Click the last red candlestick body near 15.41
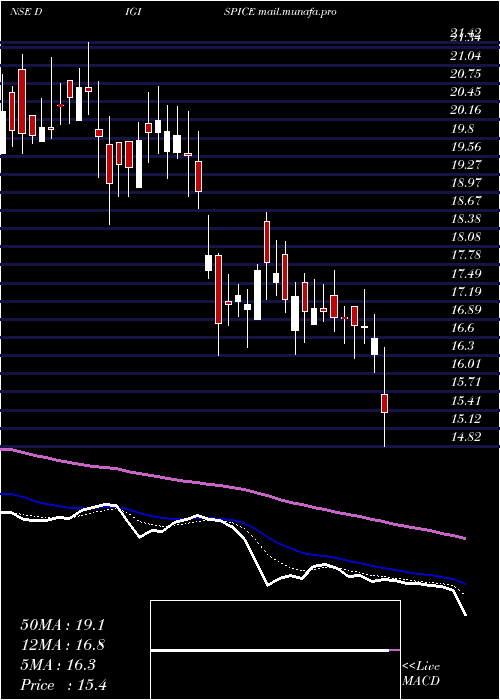This screenshot has width=500, height=700. [384, 403]
